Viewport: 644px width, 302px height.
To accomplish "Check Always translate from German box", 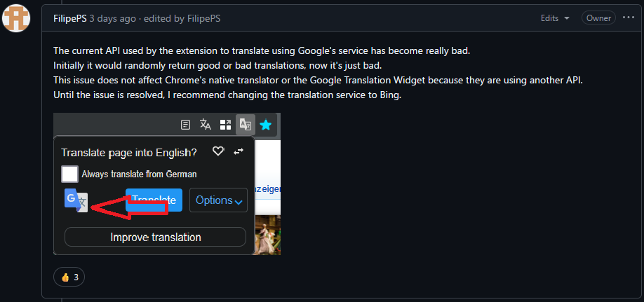I will click(70, 174).
